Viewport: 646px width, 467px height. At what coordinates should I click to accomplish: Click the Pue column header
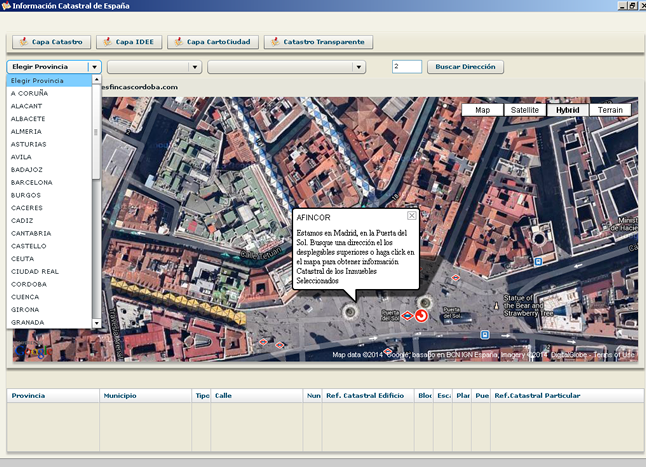coord(481,396)
